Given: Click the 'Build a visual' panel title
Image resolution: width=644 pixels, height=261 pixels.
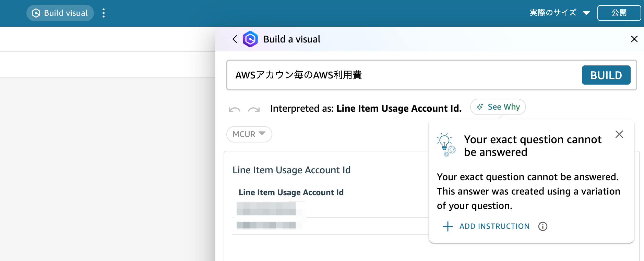Looking at the screenshot, I should [x=292, y=39].
